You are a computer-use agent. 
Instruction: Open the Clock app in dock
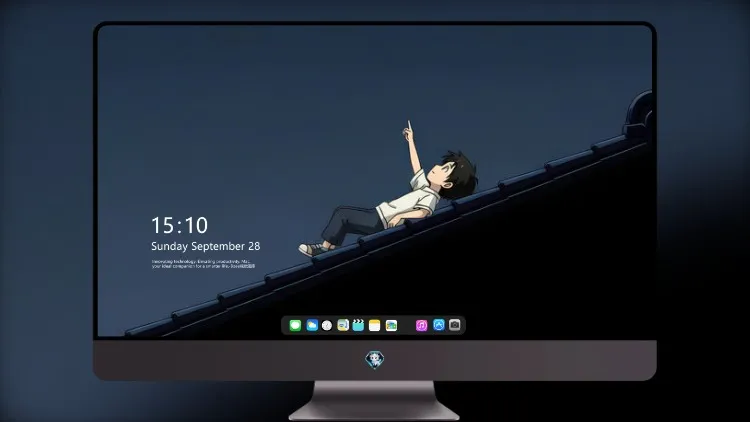[327, 325]
